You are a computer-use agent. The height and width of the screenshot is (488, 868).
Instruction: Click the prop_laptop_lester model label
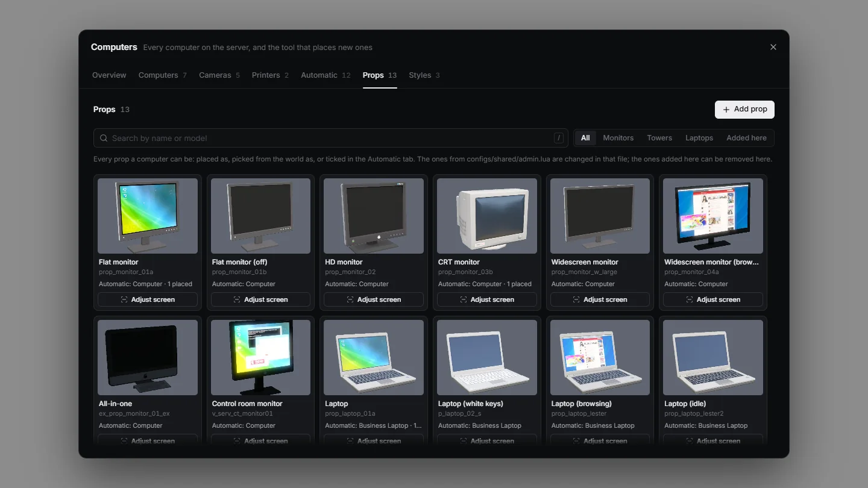coord(579,414)
